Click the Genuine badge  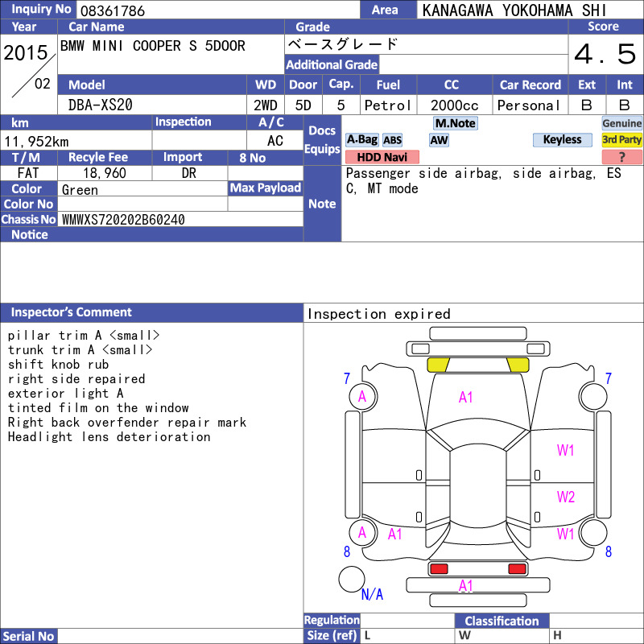pos(621,123)
